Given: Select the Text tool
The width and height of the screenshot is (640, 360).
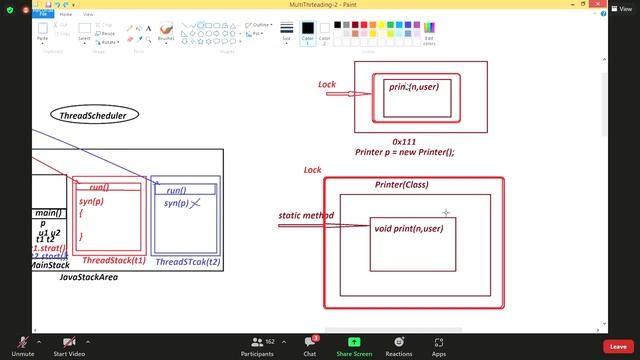Looking at the screenshot, I should pos(149,28).
